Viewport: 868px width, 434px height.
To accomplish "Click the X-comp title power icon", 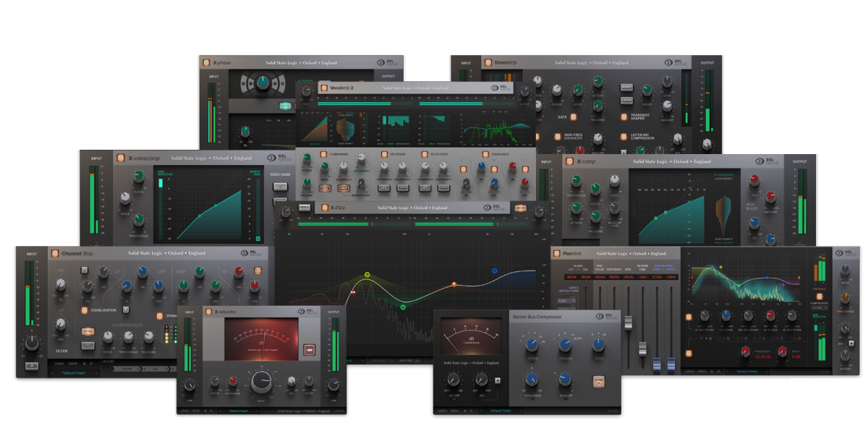I will click(x=569, y=161).
